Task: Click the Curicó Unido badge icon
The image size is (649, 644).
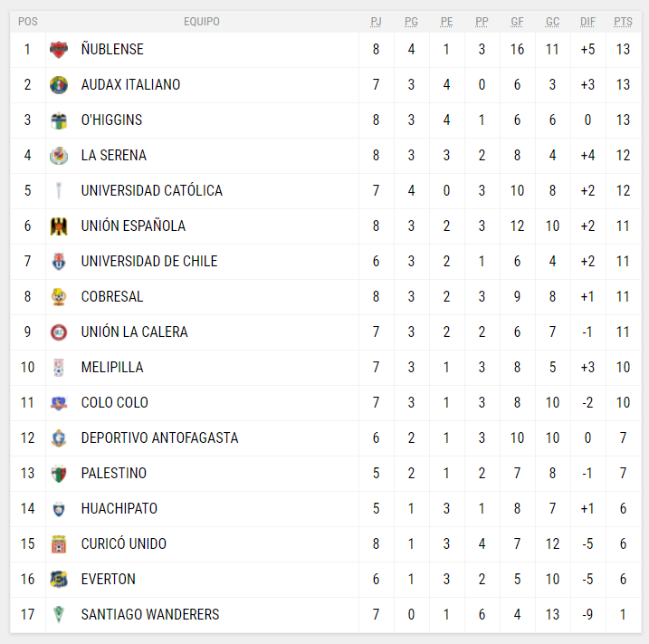Action: (x=59, y=544)
